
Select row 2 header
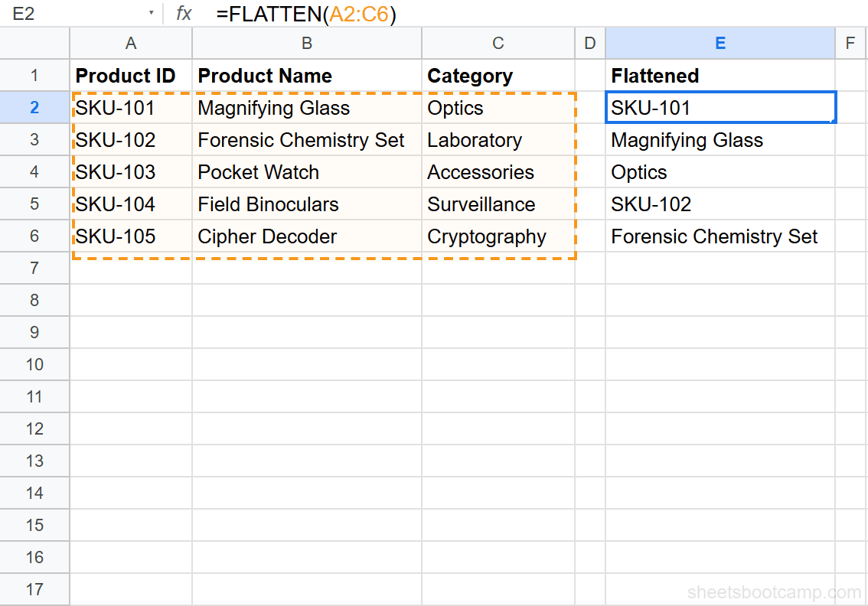coord(34,108)
